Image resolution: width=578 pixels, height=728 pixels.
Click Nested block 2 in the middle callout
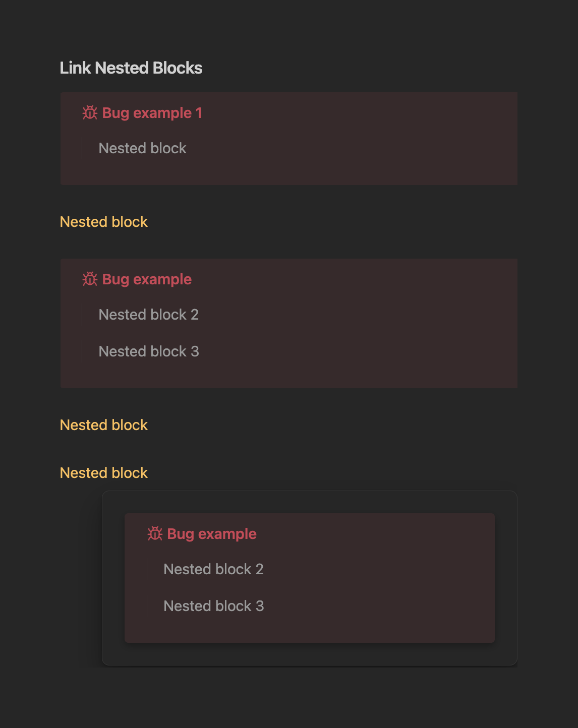point(149,315)
